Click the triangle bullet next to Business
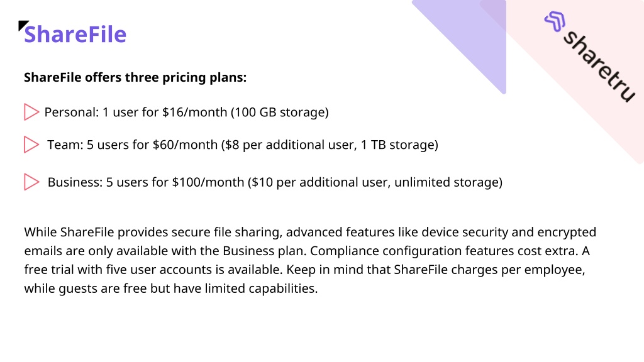The height and width of the screenshot is (362, 644). (x=31, y=182)
